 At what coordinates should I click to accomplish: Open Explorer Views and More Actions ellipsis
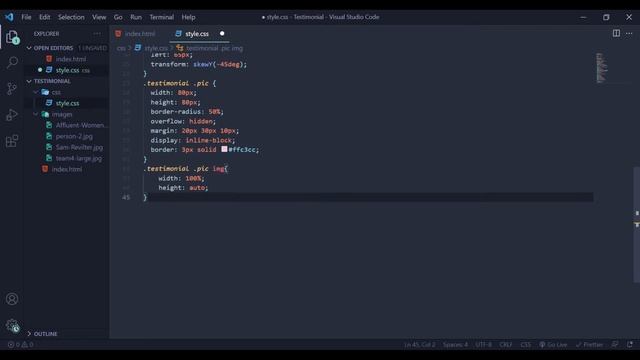click(97, 33)
